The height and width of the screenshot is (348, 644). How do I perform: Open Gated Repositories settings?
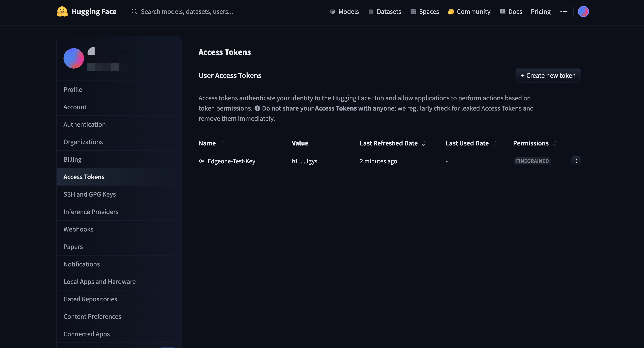pyautogui.click(x=119, y=299)
